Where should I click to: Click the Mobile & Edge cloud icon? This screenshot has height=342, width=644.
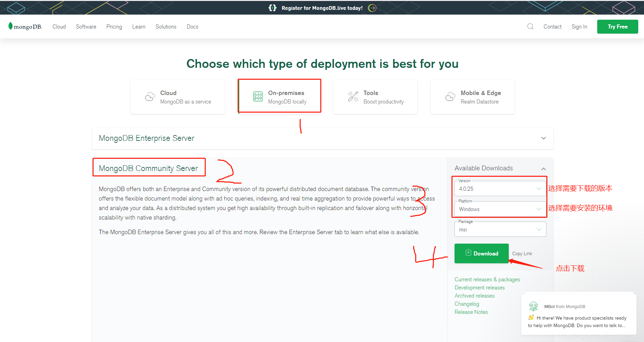click(x=450, y=97)
